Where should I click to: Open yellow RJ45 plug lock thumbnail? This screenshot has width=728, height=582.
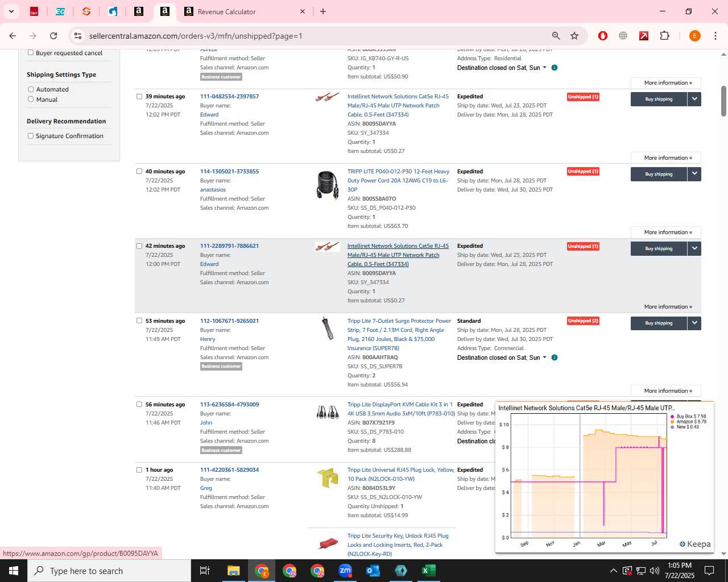click(328, 478)
